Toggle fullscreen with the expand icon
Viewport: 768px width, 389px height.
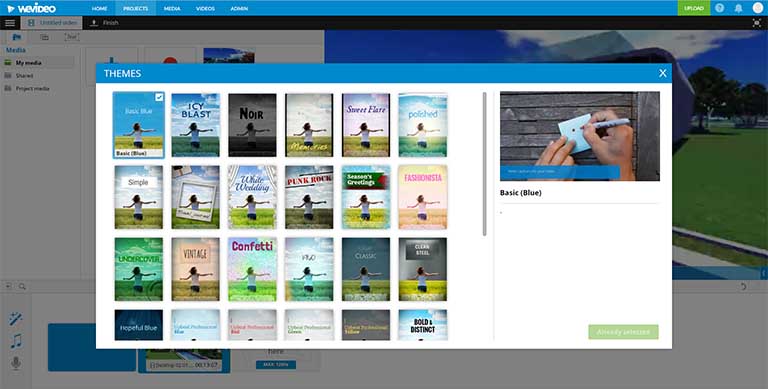pos(757,23)
